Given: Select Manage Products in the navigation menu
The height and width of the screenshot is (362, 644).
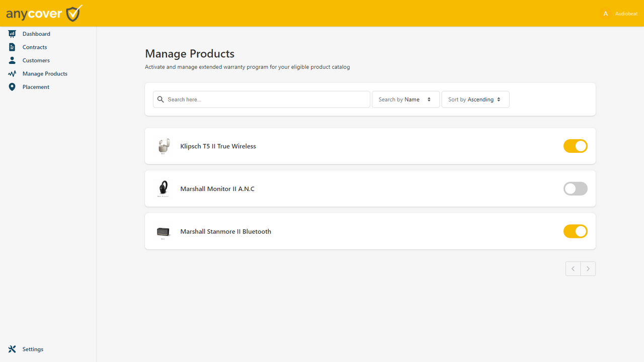Looking at the screenshot, I should 45,73.
